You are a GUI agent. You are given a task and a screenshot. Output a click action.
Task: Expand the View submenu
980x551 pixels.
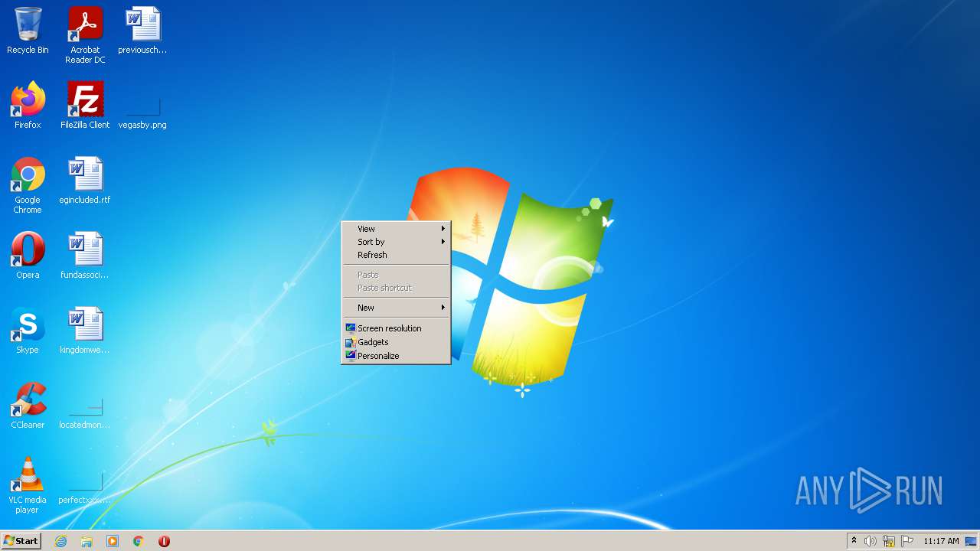[x=396, y=229]
